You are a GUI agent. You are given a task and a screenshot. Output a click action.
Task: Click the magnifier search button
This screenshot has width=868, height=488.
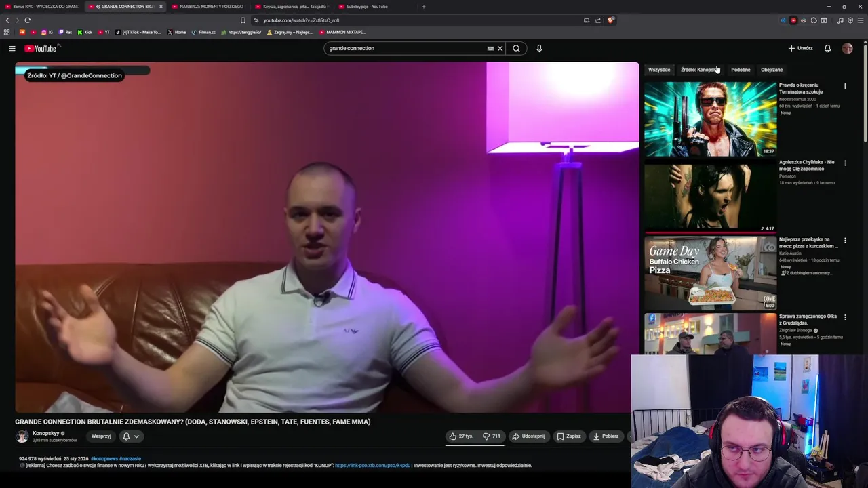coord(517,48)
